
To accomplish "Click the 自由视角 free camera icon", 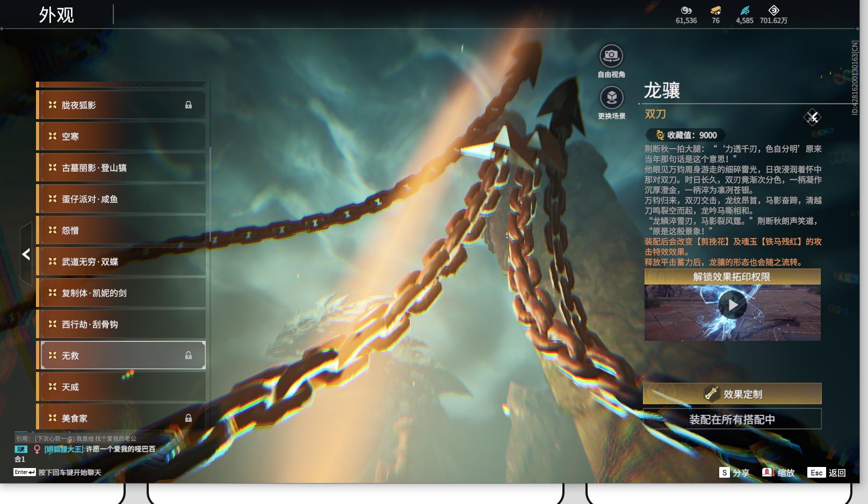I will point(611,55).
